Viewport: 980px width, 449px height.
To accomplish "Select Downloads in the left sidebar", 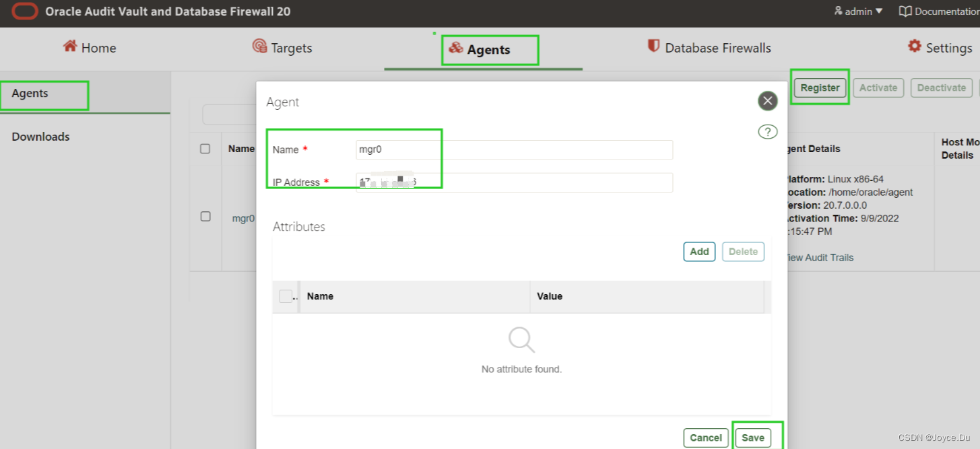I will (40, 137).
